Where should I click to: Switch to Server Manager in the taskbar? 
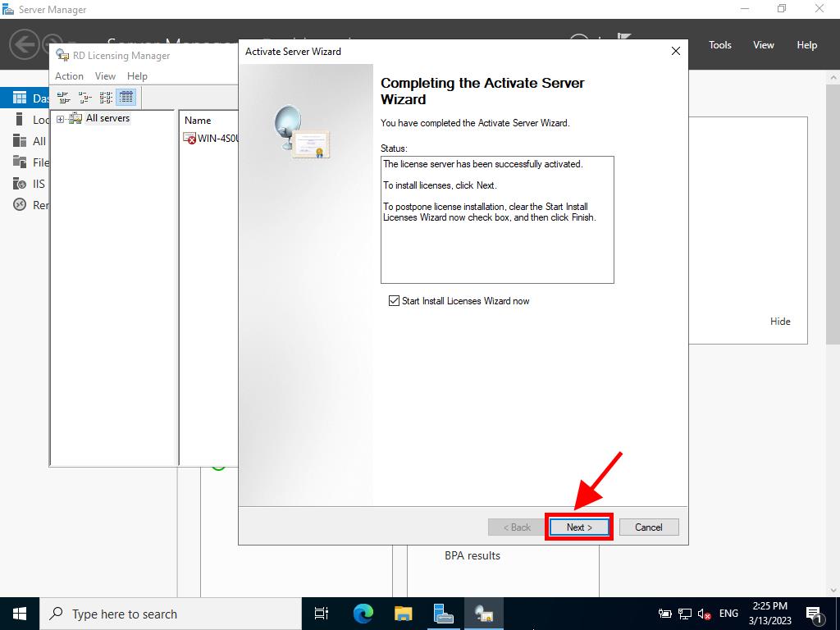click(x=443, y=614)
